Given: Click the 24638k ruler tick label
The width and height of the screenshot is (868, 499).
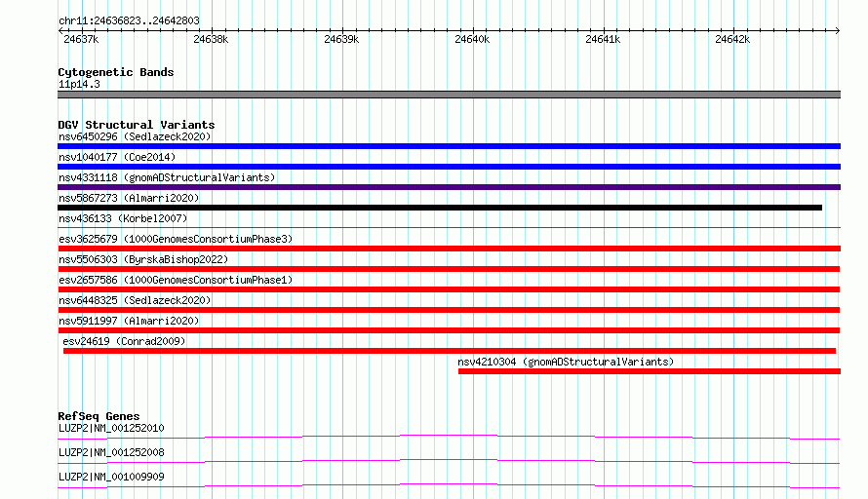Looking at the screenshot, I should click(211, 40).
